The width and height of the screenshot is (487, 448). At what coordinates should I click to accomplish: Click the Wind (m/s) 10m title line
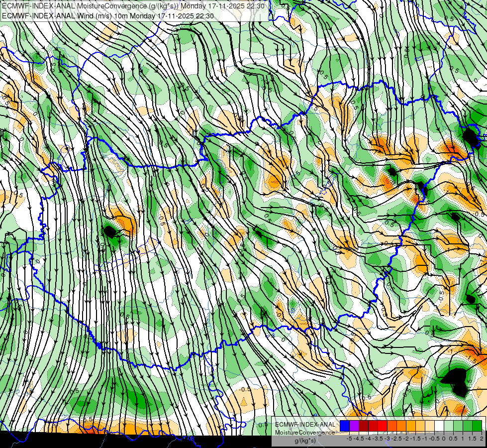click(x=108, y=15)
